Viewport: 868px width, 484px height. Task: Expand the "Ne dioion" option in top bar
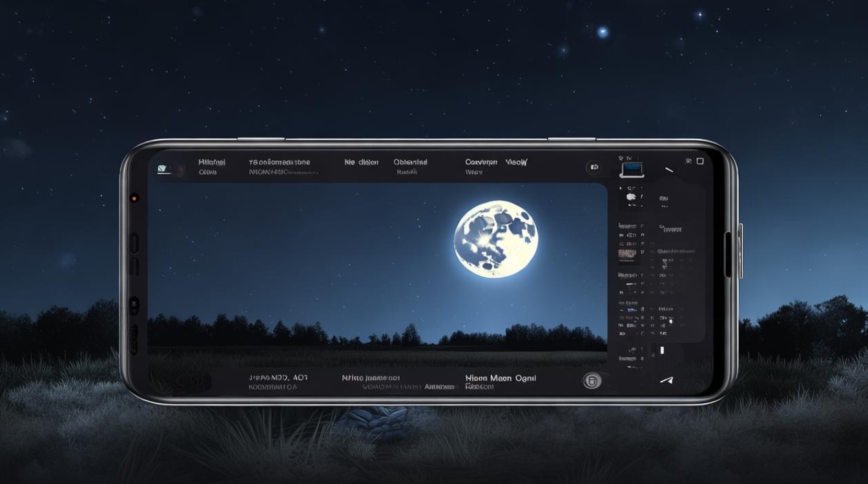(361, 163)
